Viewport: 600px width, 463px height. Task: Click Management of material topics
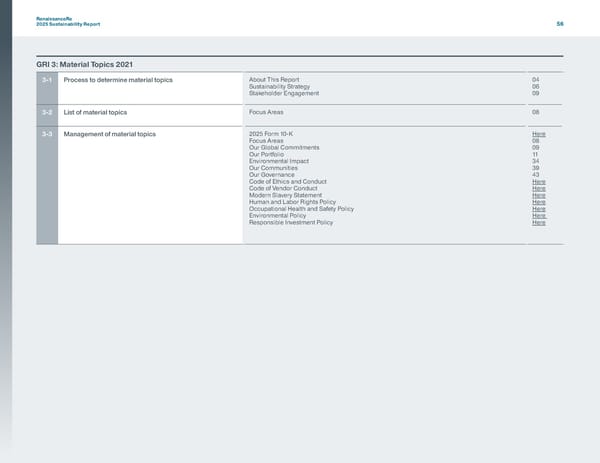point(109,134)
